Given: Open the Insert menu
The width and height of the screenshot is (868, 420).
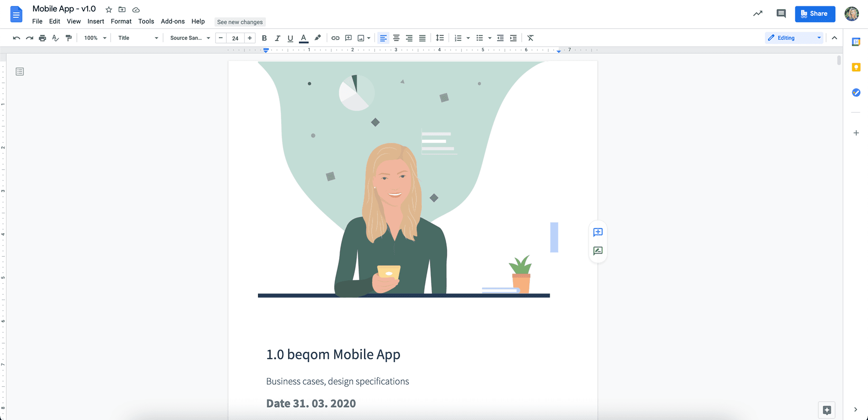Looking at the screenshot, I should (x=96, y=21).
